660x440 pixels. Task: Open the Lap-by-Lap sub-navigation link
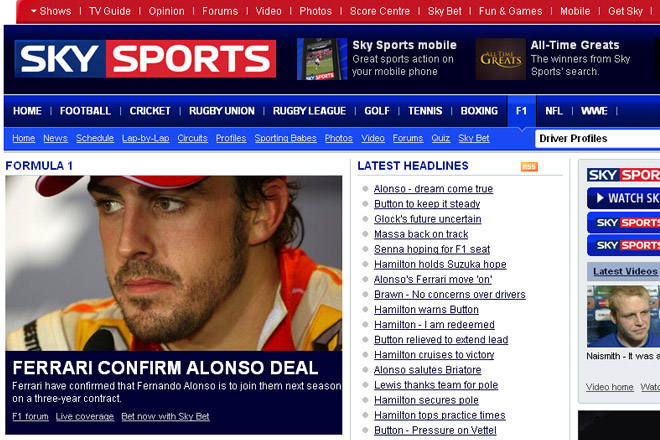point(145,138)
